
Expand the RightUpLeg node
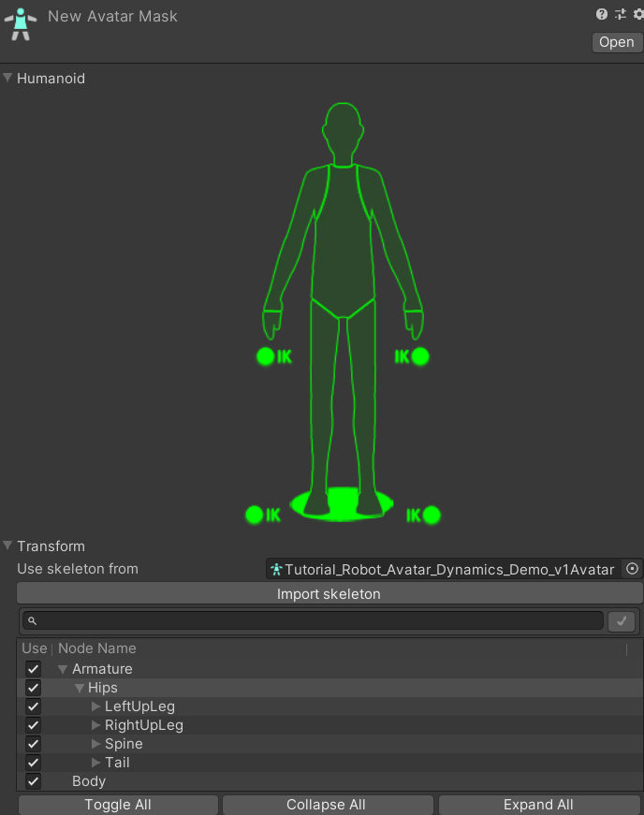[95, 725]
